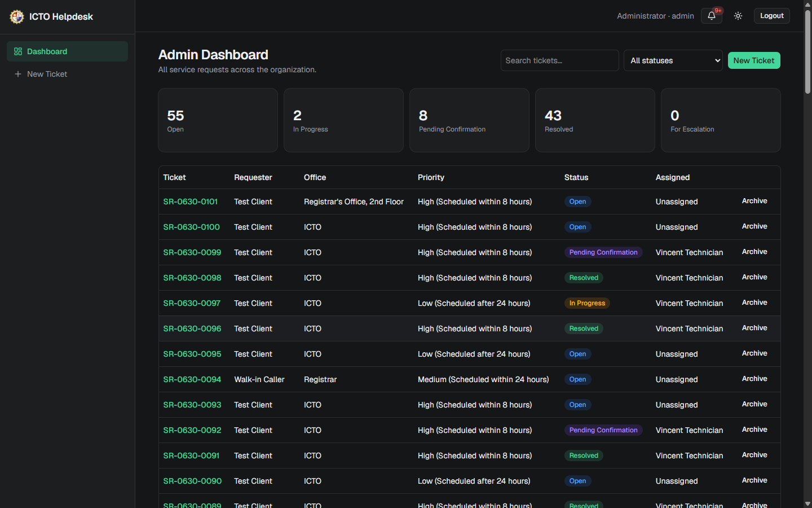Click Pending Confirmation badge on SR-0630-0099
This screenshot has height=508, width=812.
[603, 252]
